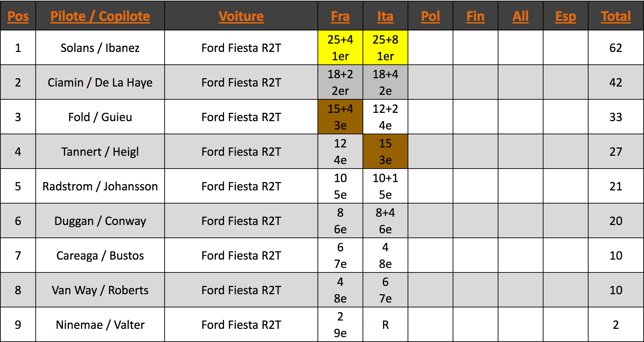Viewport: 644px width, 342px height.
Task: Open the Pilote / Copilote header link
Action: [x=100, y=16]
